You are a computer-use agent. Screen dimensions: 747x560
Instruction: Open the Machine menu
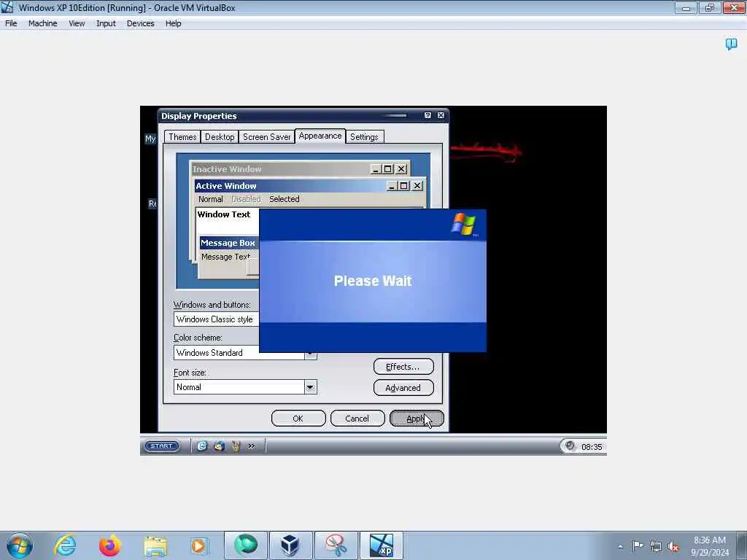coord(42,23)
